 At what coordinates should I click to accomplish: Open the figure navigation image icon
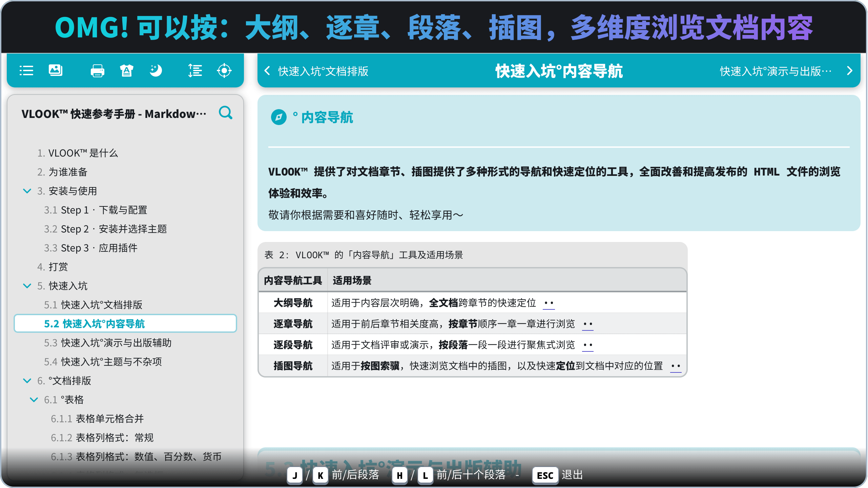pyautogui.click(x=56, y=70)
